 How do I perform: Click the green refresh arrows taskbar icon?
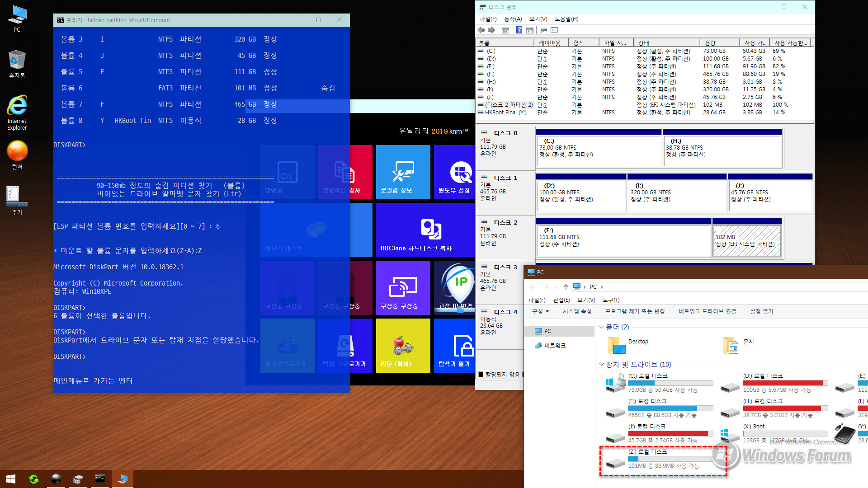tap(33, 479)
